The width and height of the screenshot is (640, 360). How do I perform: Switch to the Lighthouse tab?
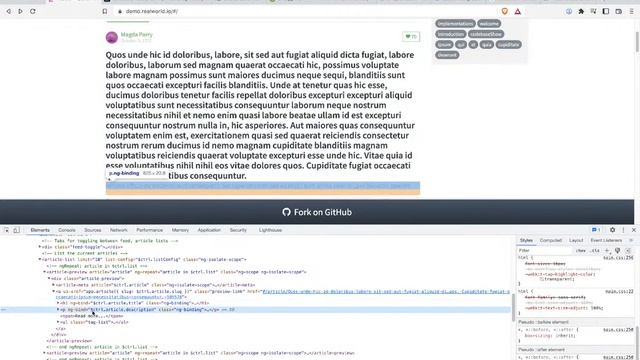[270, 230]
